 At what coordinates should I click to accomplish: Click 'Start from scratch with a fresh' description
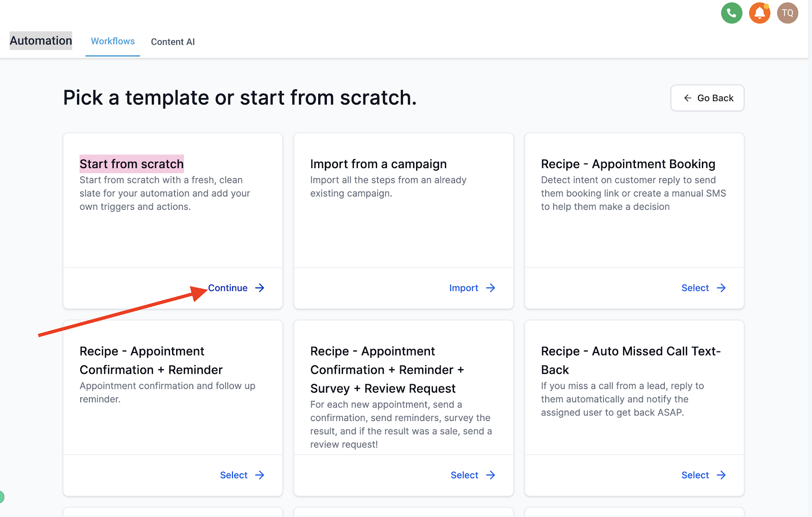click(x=165, y=193)
